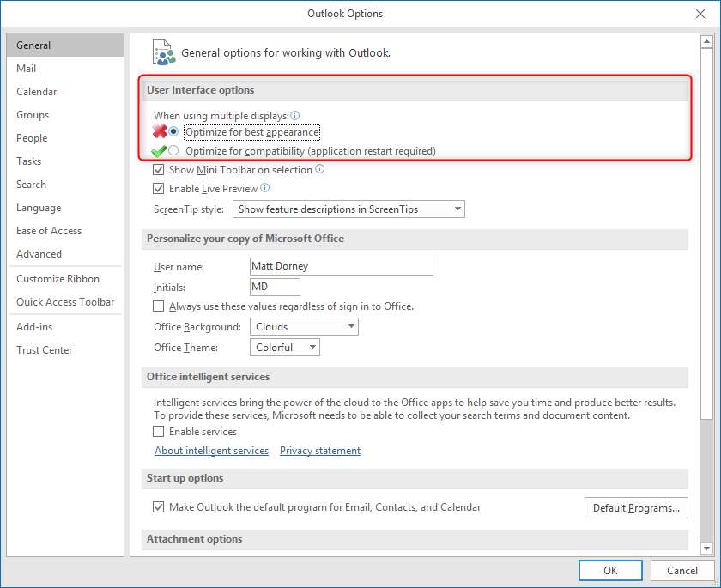Open About intelligent services link
721x588 pixels.
pos(211,451)
